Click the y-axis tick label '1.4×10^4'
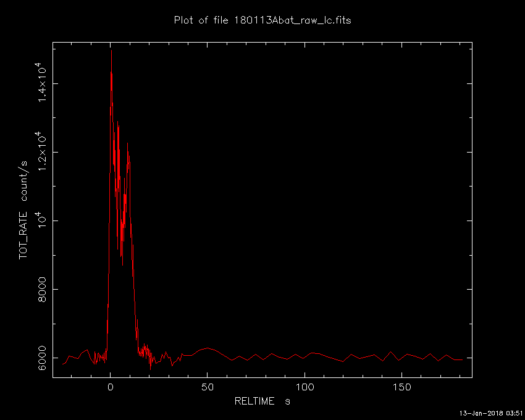The width and height of the screenshot is (525, 420). (41, 82)
